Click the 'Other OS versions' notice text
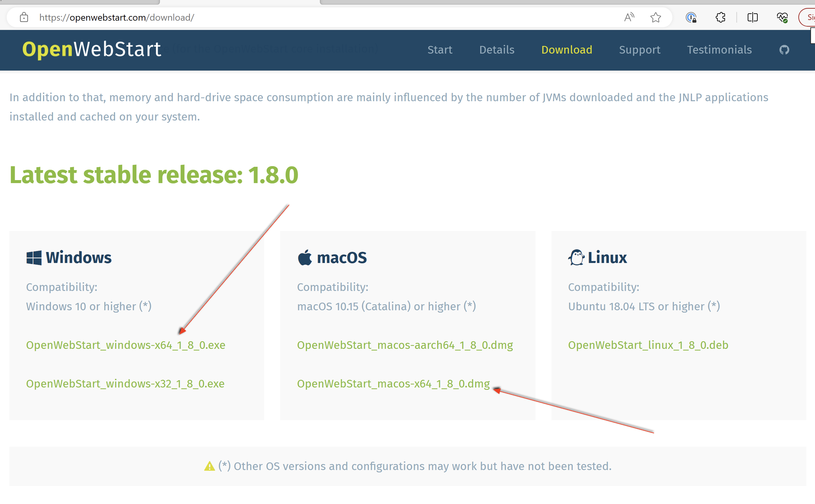815x504 pixels. click(x=415, y=466)
